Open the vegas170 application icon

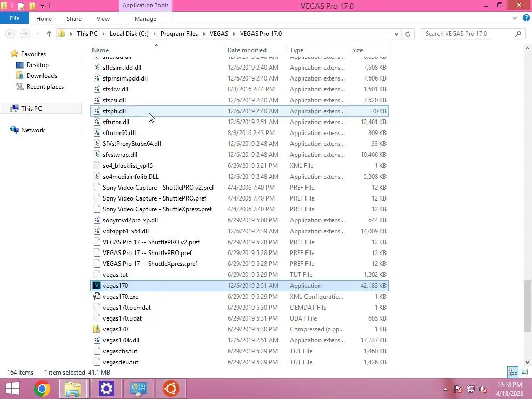97,286
